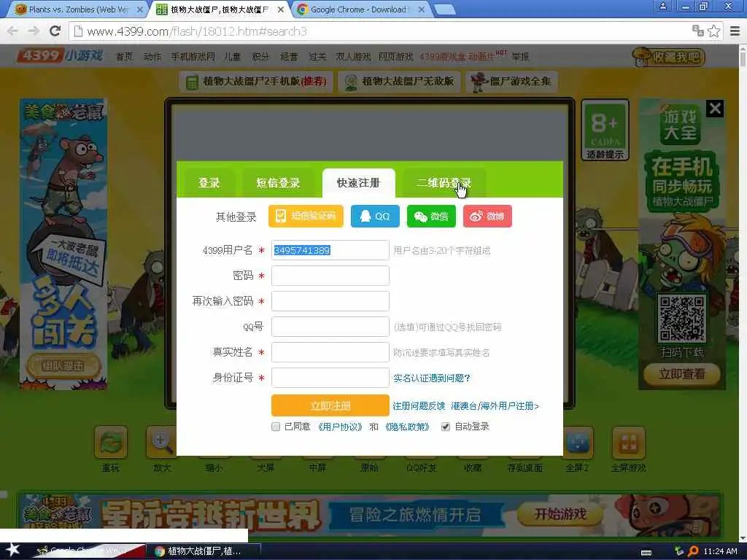Image resolution: width=747 pixels, height=560 pixels.
Task: Bookmark page with the star icon
Action: click(x=713, y=31)
